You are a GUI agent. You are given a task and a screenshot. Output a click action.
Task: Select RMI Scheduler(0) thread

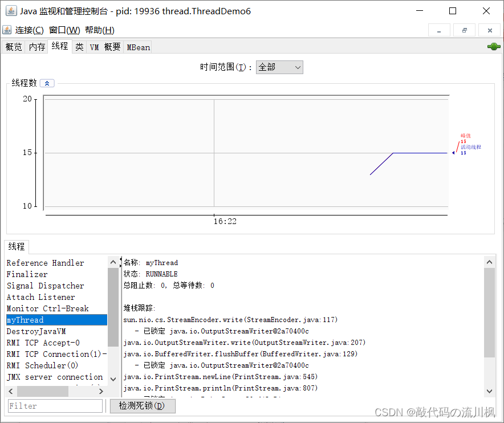tap(56, 366)
